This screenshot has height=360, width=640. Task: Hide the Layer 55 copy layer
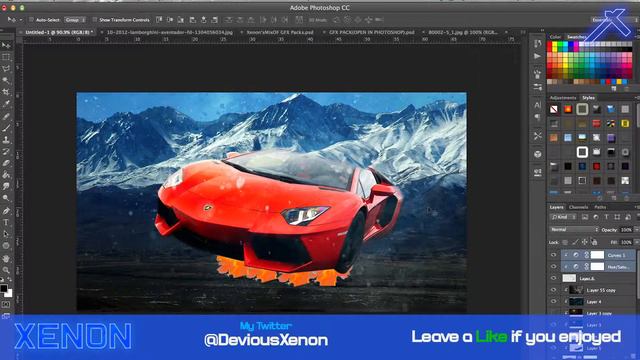click(553, 290)
